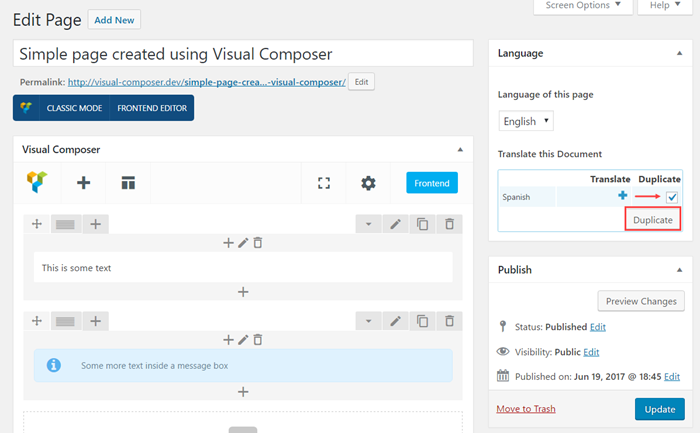
Task: Edit second row with pencil icon
Action: click(x=396, y=321)
